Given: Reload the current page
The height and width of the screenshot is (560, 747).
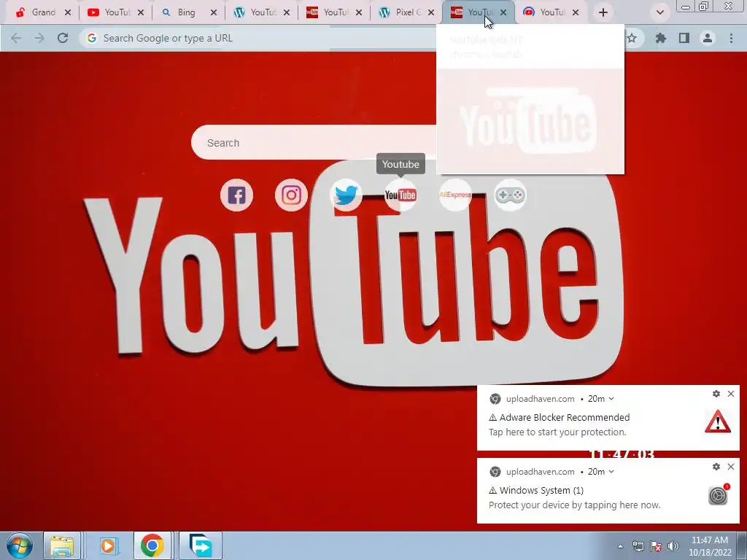Looking at the screenshot, I should click(x=63, y=38).
